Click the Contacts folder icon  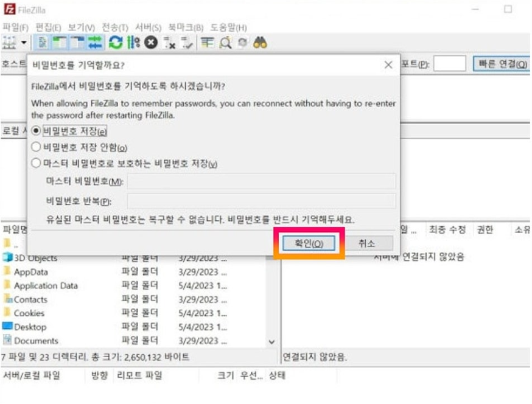pyautogui.click(x=7, y=299)
